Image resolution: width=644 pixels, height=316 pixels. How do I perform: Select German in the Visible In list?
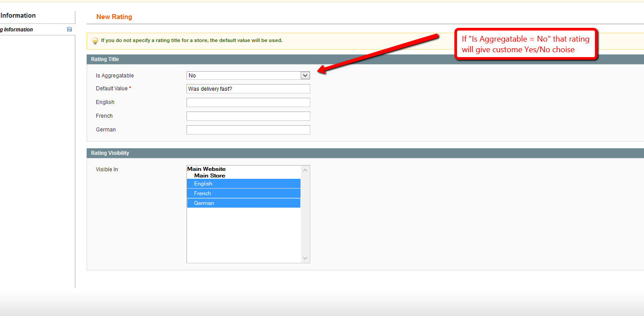tap(244, 203)
